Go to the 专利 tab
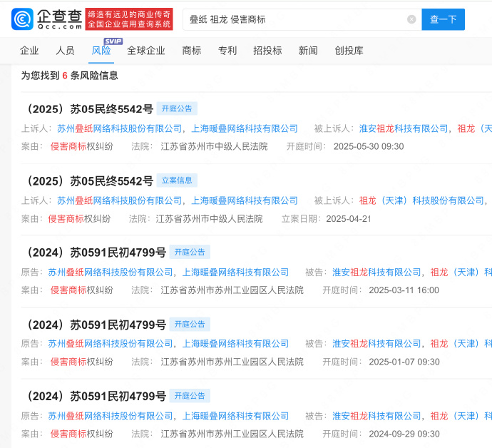The image size is (492, 448). coord(227,51)
